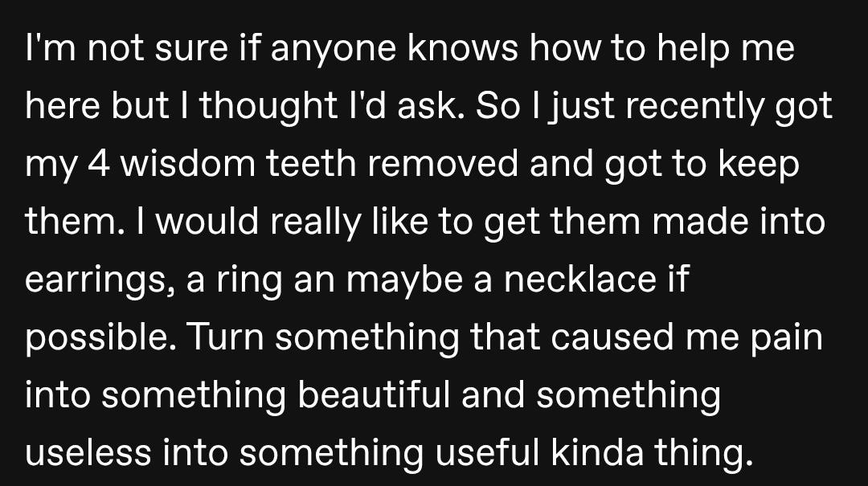Select the word "keep" in the post
The image size is (868, 486).
click(759, 165)
